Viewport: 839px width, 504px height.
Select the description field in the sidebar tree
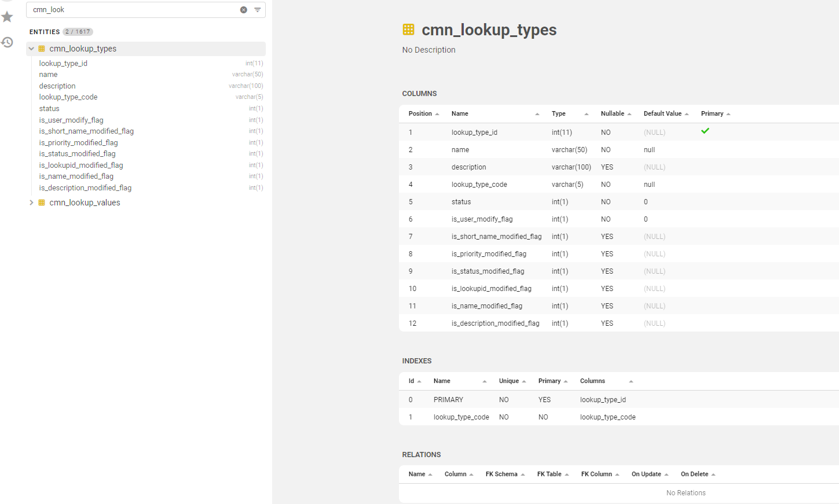(x=57, y=86)
